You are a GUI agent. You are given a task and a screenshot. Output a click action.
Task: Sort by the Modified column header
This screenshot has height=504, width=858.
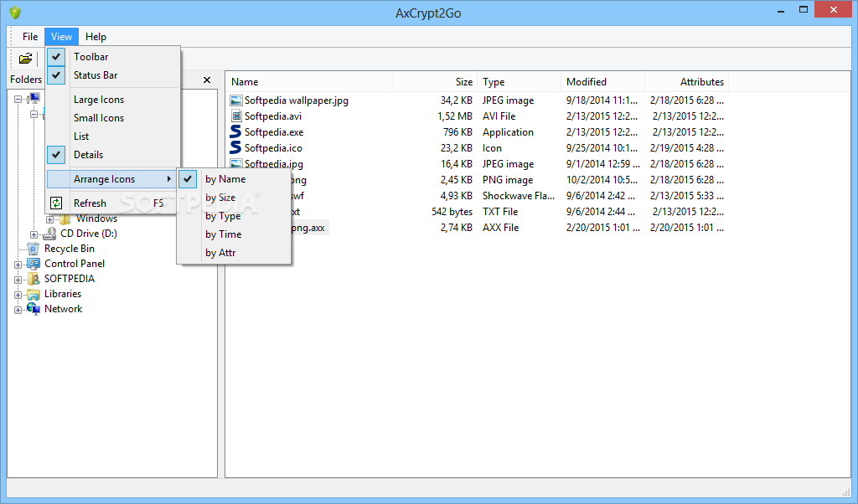point(603,82)
